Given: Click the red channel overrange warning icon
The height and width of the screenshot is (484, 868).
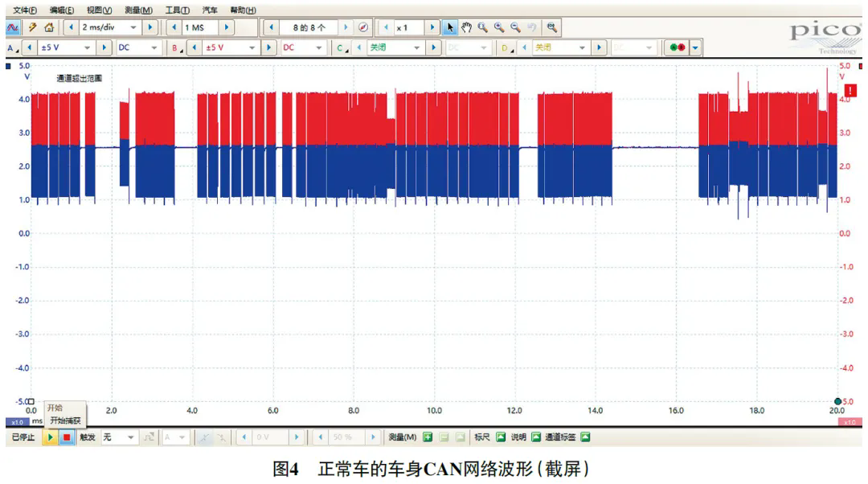Looking at the screenshot, I should [850, 90].
